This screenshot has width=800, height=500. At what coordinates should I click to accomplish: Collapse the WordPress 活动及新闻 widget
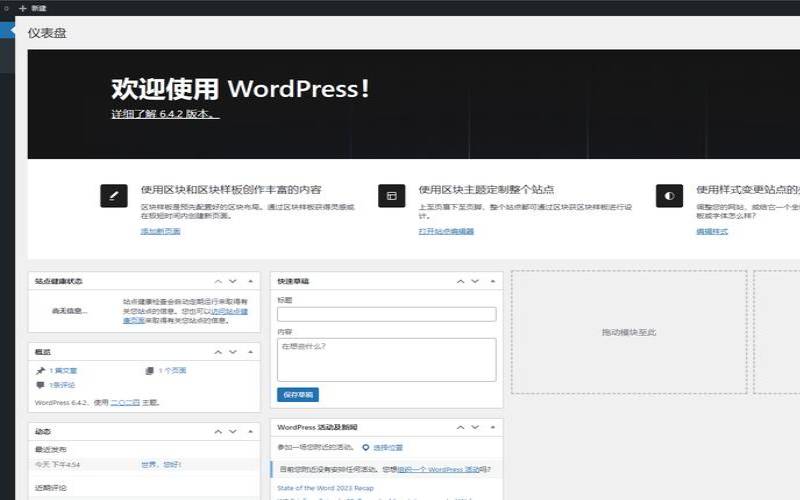click(x=492, y=427)
